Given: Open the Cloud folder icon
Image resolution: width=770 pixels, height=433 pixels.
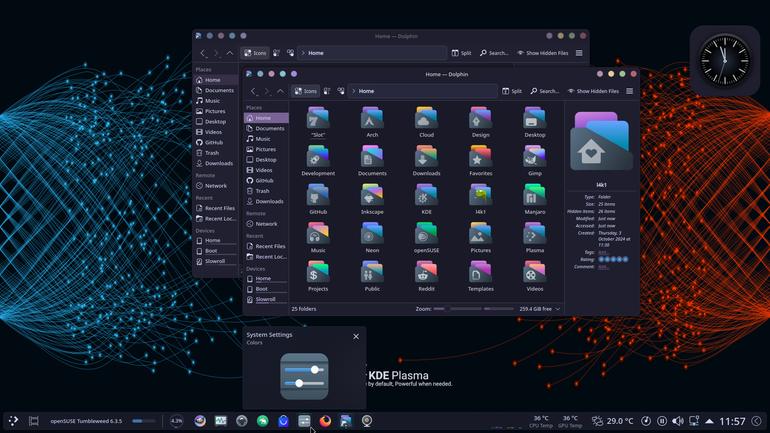Looking at the screenshot, I should [426, 119].
